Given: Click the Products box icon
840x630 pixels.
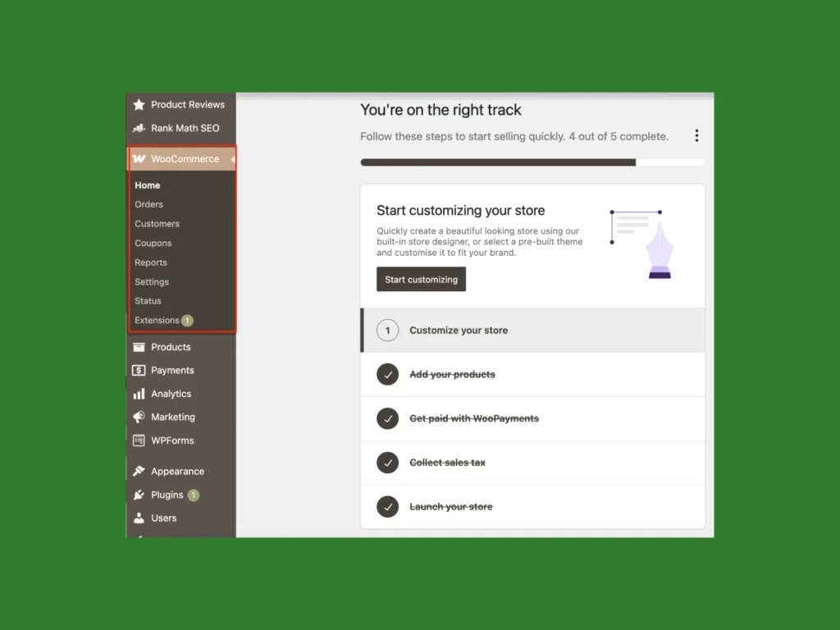Looking at the screenshot, I should tap(139, 347).
